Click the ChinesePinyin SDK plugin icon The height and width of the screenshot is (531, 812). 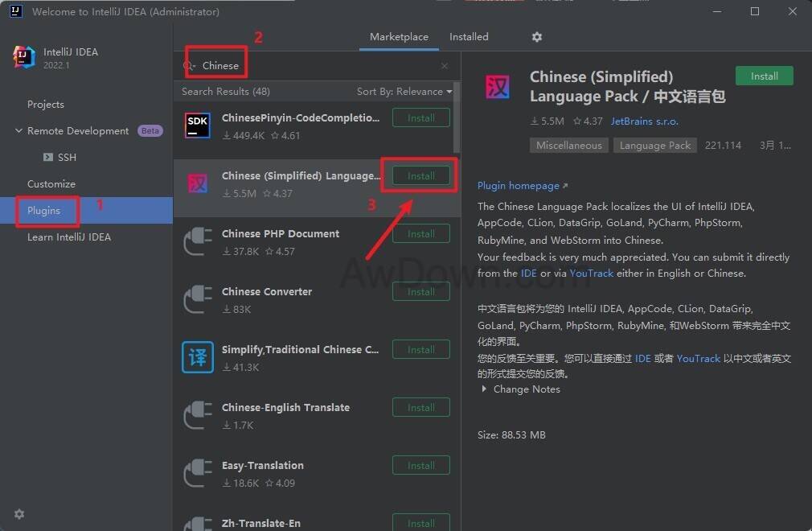[x=198, y=126]
